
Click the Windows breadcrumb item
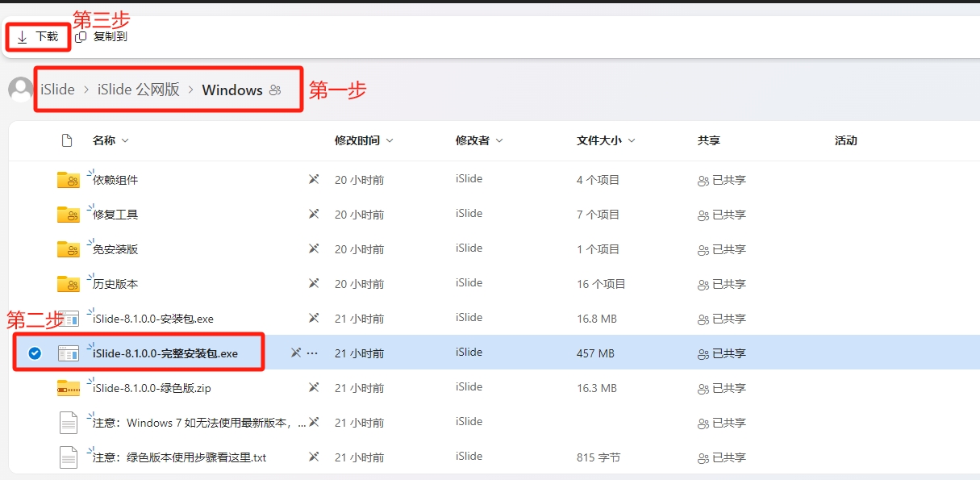(232, 90)
